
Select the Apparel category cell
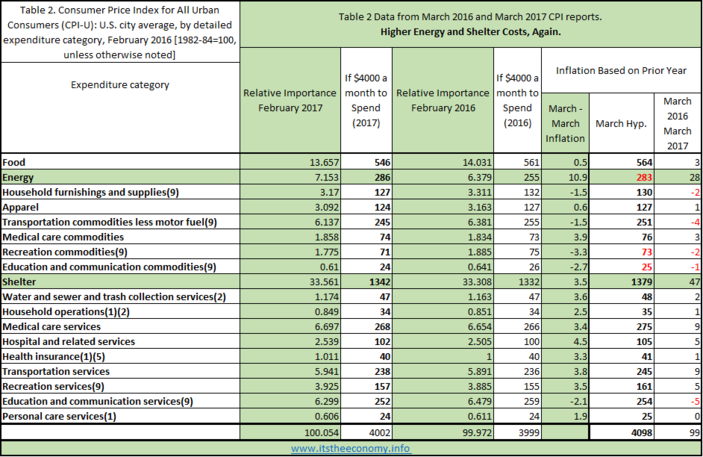(21, 207)
